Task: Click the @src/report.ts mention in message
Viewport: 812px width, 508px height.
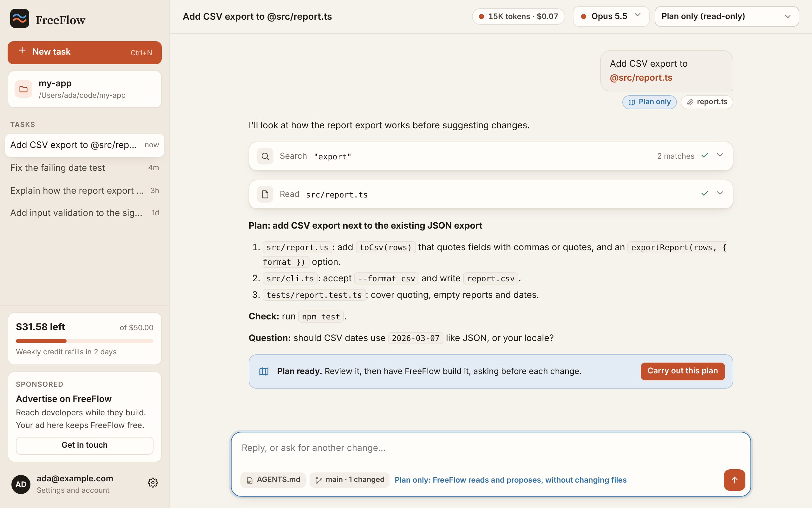Action: pos(641,77)
